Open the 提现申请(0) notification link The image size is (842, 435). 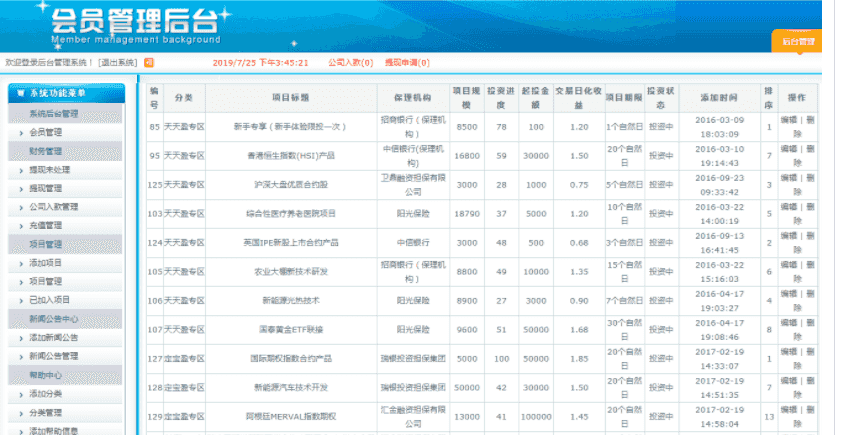407,63
